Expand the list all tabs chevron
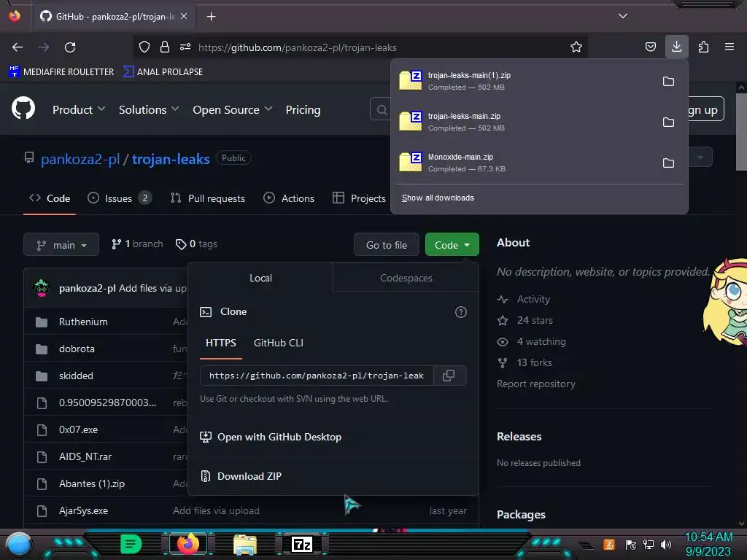747x560 pixels. tap(623, 16)
